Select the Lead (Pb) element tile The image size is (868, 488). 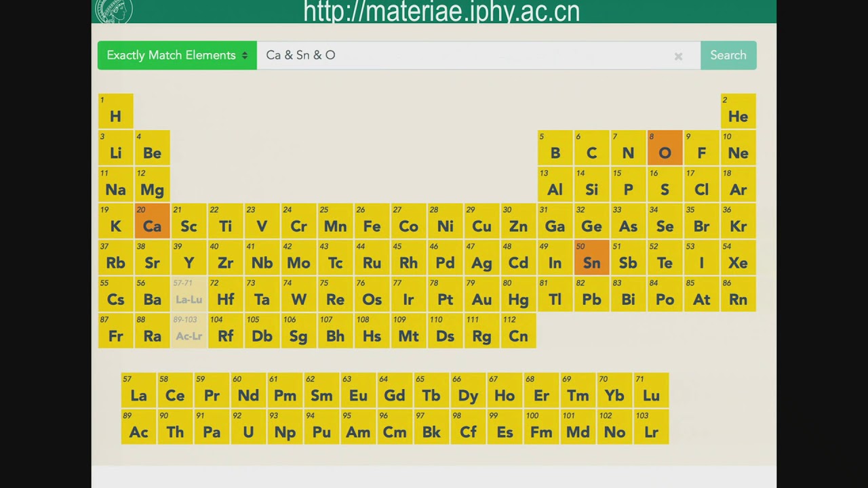592,294
